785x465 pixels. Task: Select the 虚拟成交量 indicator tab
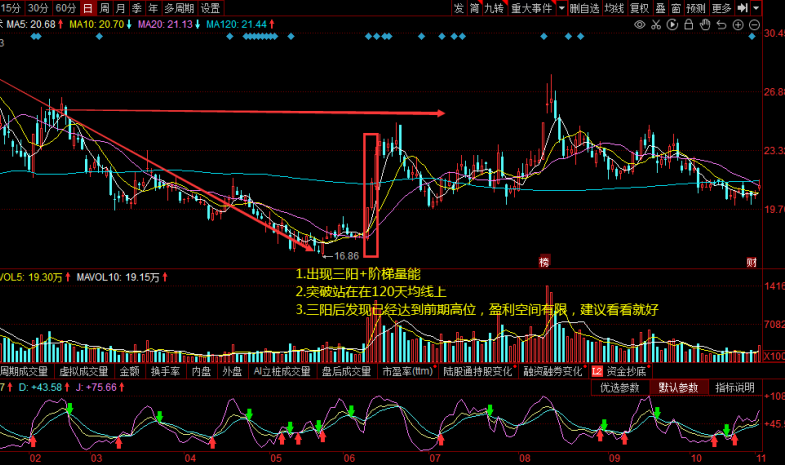pos(84,371)
